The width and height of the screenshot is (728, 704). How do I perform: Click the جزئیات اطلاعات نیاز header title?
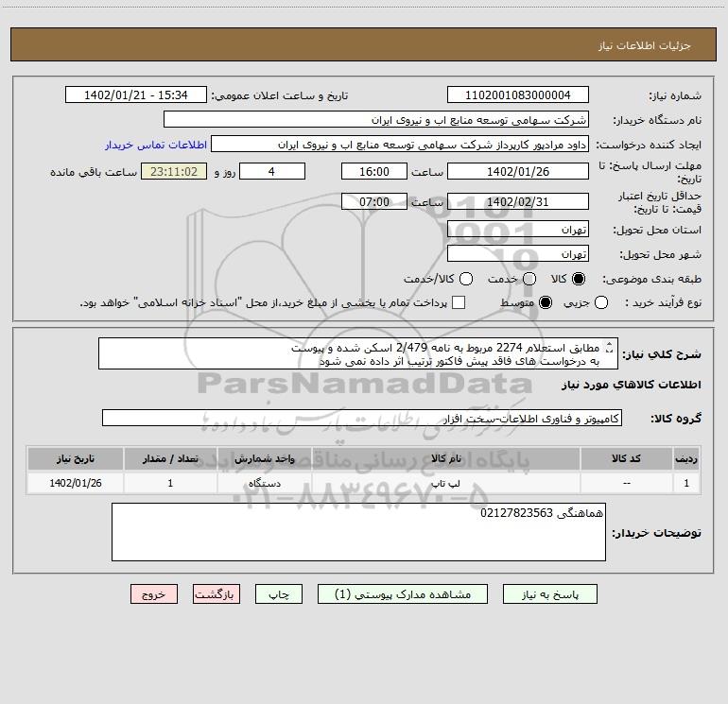coord(644,45)
